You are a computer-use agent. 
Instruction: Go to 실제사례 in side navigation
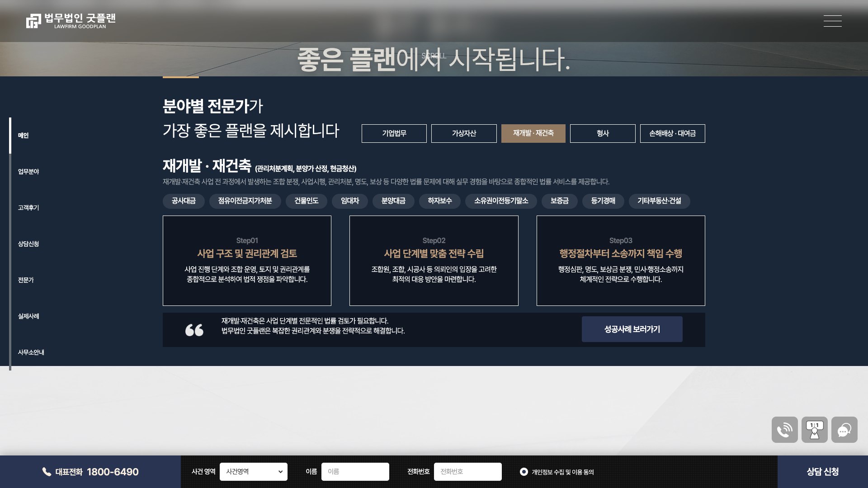pos(28,316)
